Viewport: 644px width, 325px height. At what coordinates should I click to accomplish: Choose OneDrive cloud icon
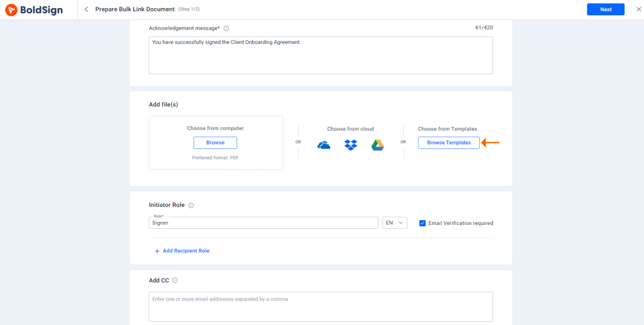click(x=324, y=145)
